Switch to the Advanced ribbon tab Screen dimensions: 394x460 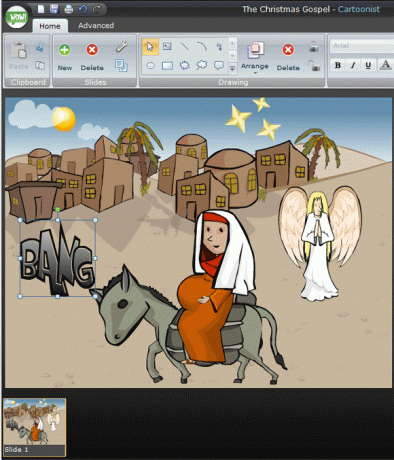coord(96,26)
